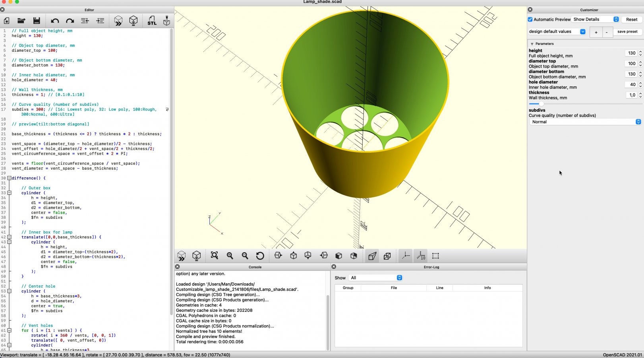The height and width of the screenshot is (358, 644).
Task: Fold the translate block at line 42
Action: pos(9,237)
